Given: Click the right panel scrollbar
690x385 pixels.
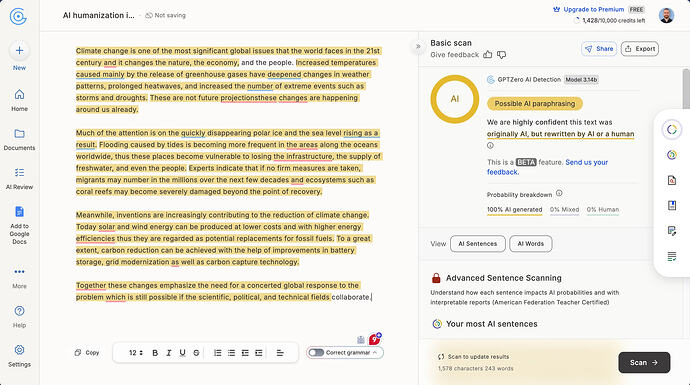Looking at the screenshot, I should [x=686, y=89].
